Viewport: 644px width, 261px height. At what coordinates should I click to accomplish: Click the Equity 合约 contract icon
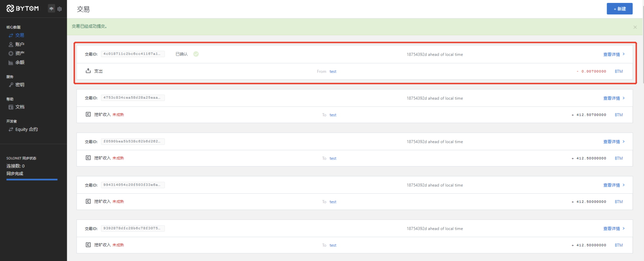tap(11, 130)
